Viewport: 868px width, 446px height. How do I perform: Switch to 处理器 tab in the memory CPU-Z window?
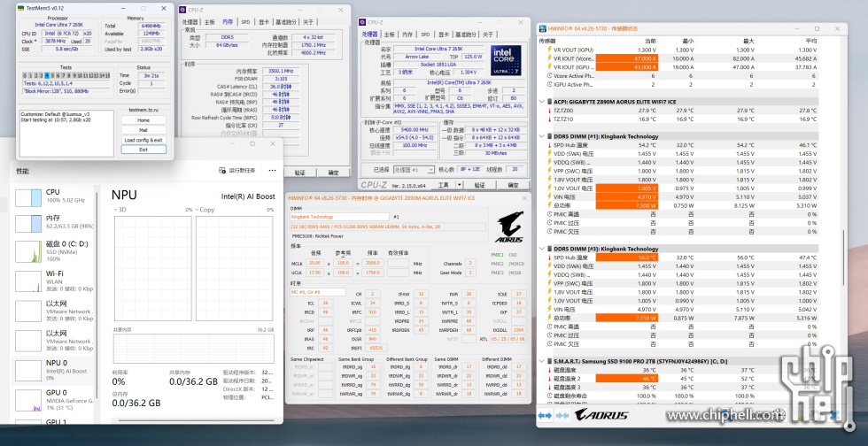coord(190,22)
